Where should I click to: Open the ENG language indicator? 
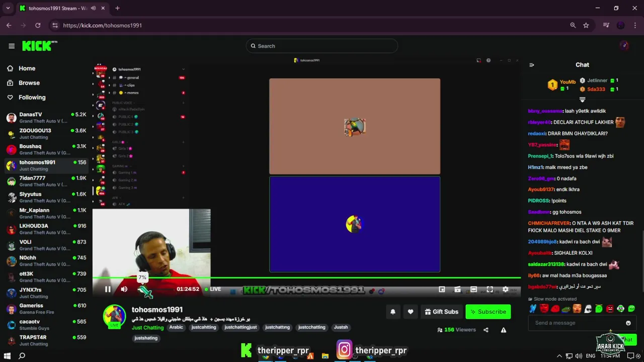coord(591,356)
